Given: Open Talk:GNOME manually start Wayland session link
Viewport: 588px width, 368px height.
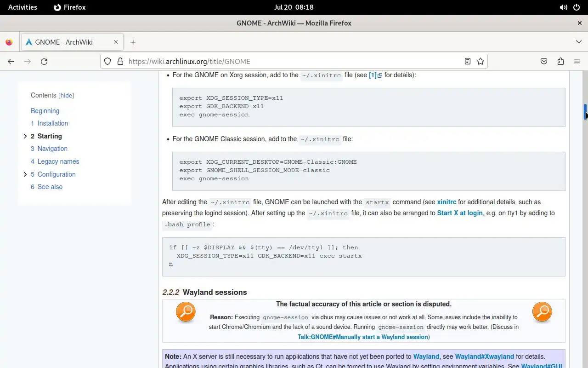Looking at the screenshot, I should (363, 337).
